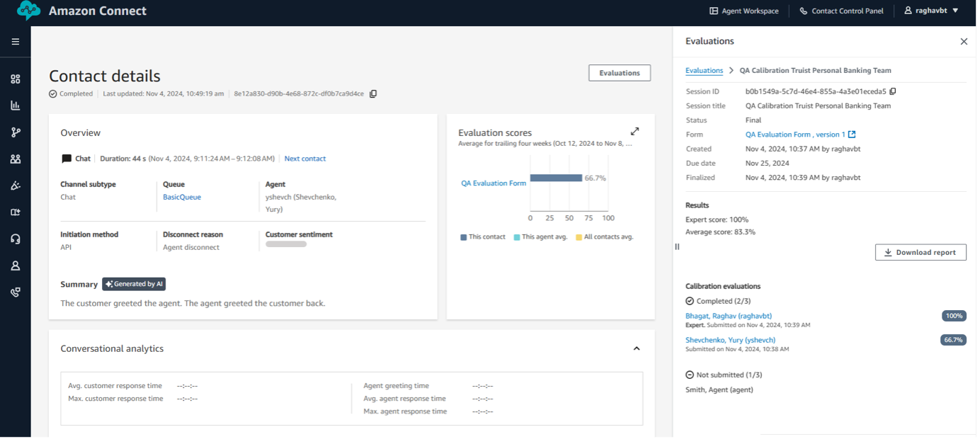Image resolution: width=980 pixels, height=439 pixels.
Task: Open the headset sidebar icon
Action: (15, 239)
